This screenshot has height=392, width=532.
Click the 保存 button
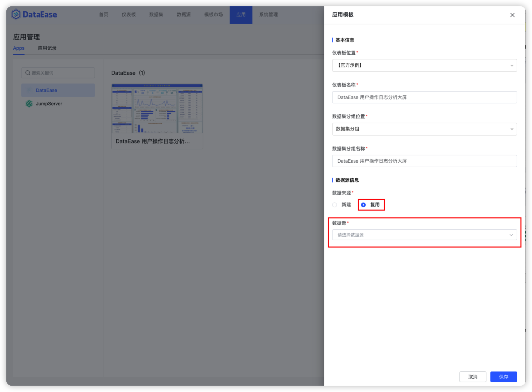[x=504, y=377]
